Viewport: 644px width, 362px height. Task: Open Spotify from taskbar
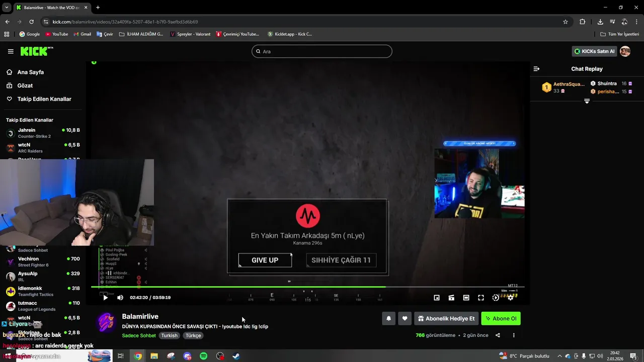pos(203,356)
